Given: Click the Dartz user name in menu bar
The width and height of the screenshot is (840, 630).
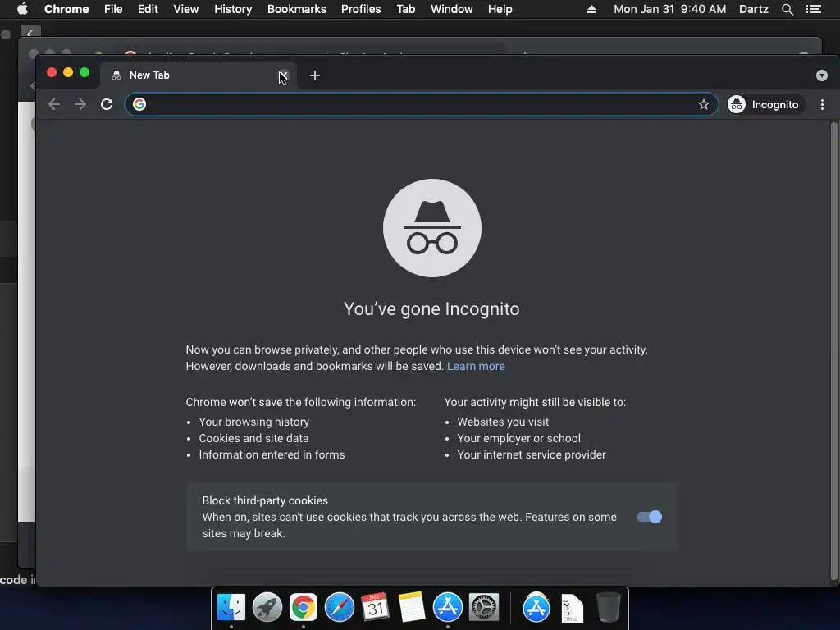Looking at the screenshot, I should pyautogui.click(x=754, y=9).
